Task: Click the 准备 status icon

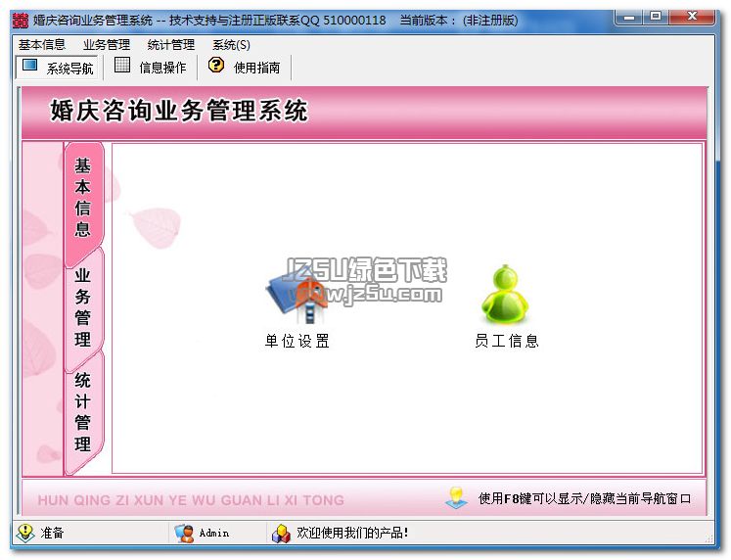Action: pos(25,533)
